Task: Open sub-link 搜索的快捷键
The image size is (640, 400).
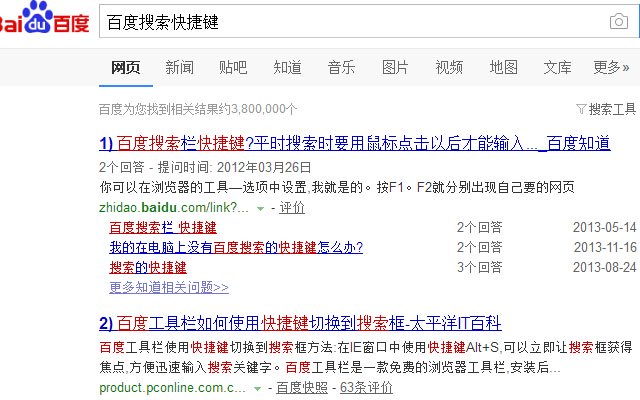Action: tap(148, 268)
